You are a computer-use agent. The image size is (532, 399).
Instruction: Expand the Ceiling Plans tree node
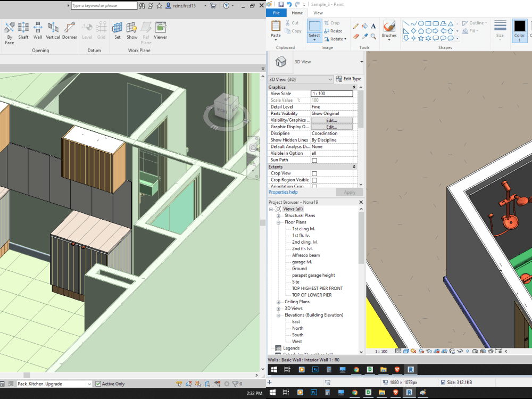278,302
